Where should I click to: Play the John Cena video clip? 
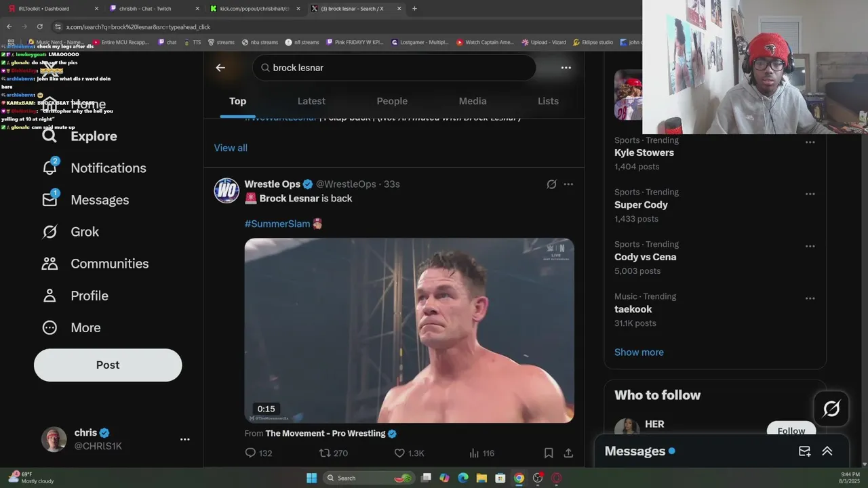point(409,330)
